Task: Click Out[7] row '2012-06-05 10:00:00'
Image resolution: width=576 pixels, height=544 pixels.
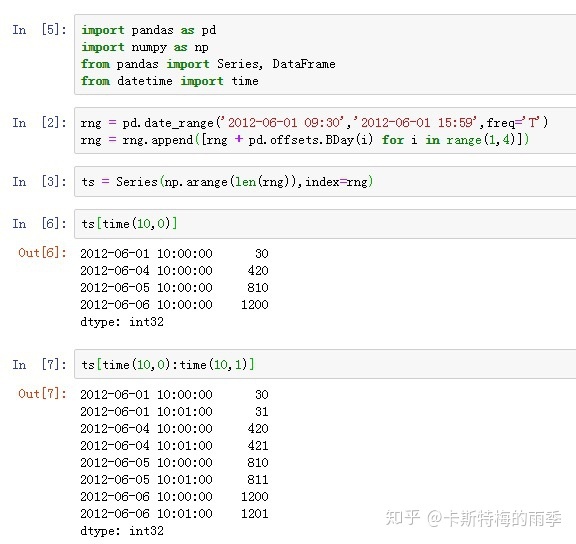Action: pos(174,462)
